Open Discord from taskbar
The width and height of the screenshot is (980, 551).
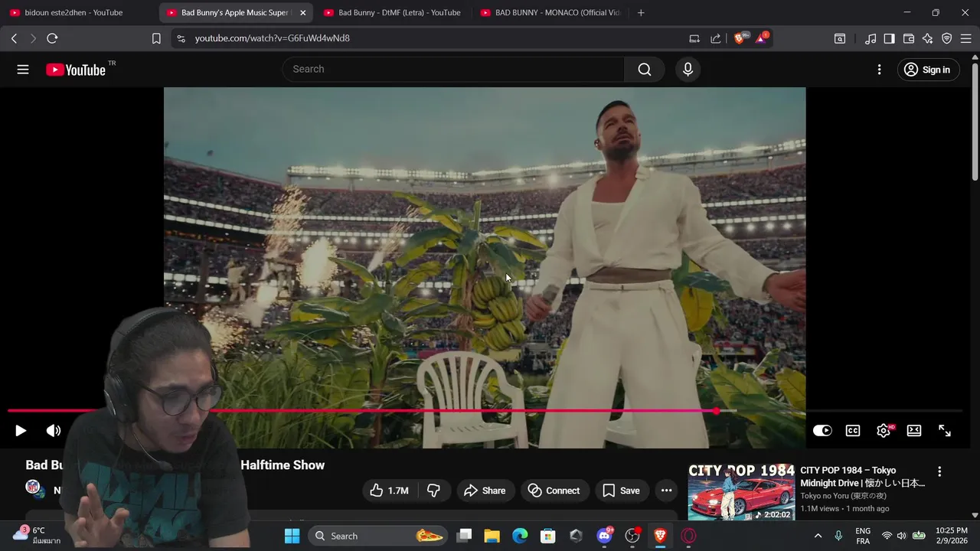(x=604, y=536)
